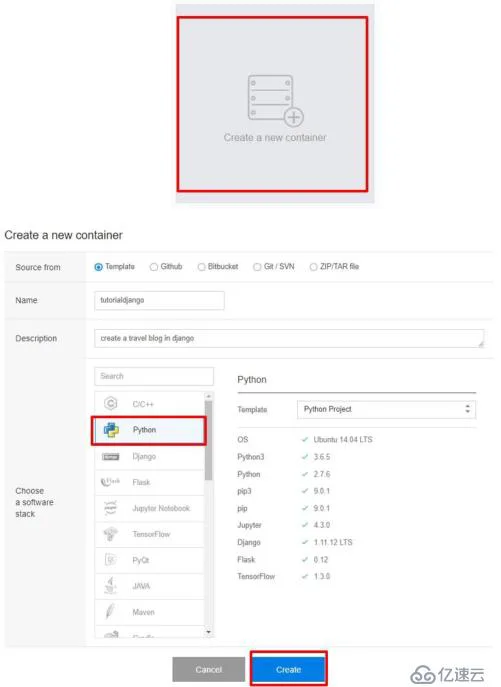Focus the Name field with tutorialdjango

click(160, 301)
